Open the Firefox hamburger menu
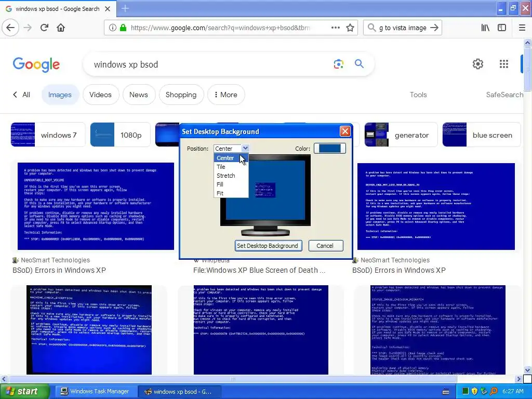Screen dimensions: 532x399 (522, 28)
